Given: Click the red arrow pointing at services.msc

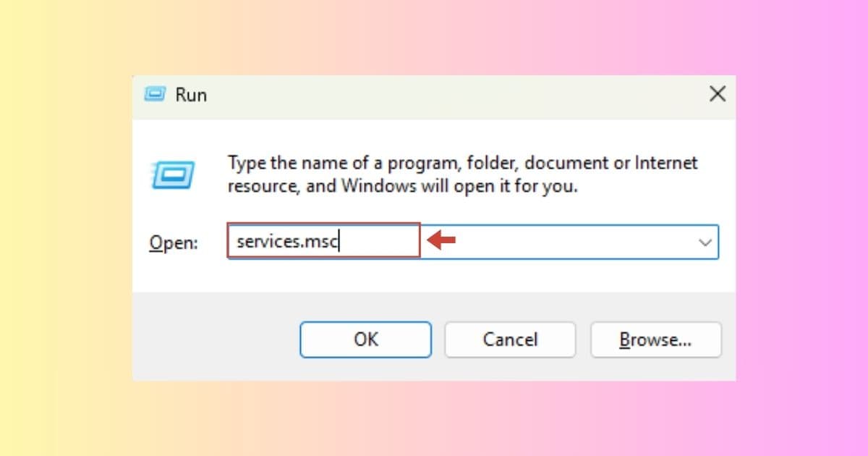Looking at the screenshot, I should pyautogui.click(x=441, y=241).
